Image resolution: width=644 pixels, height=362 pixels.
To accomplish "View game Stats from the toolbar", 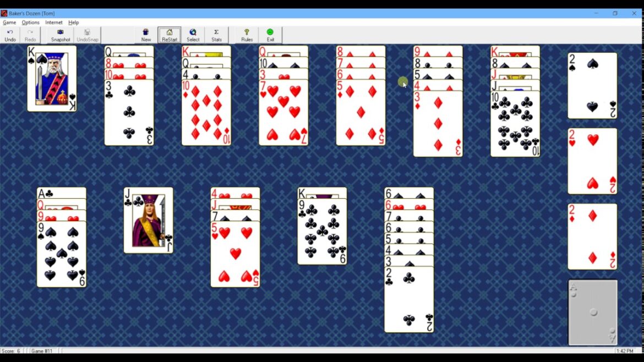I will 216,34.
